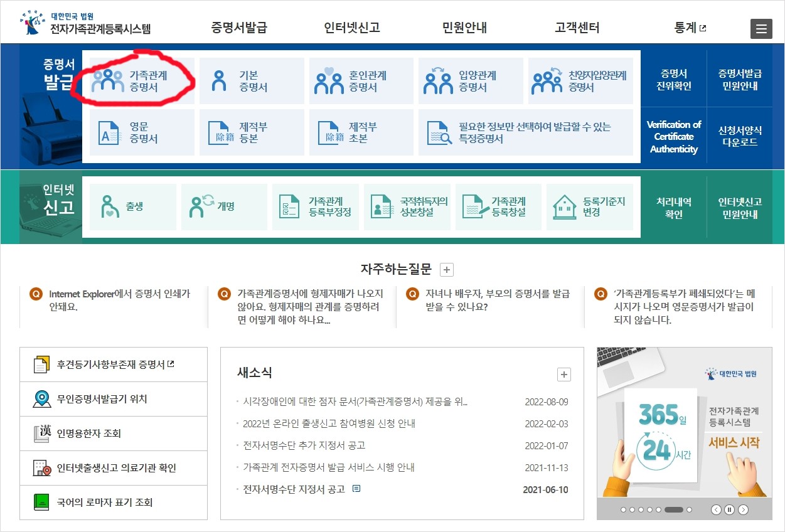This screenshot has width=785, height=532.
Task: Open the 혼인관계 증명서 couple icon
Action: (329, 81)
